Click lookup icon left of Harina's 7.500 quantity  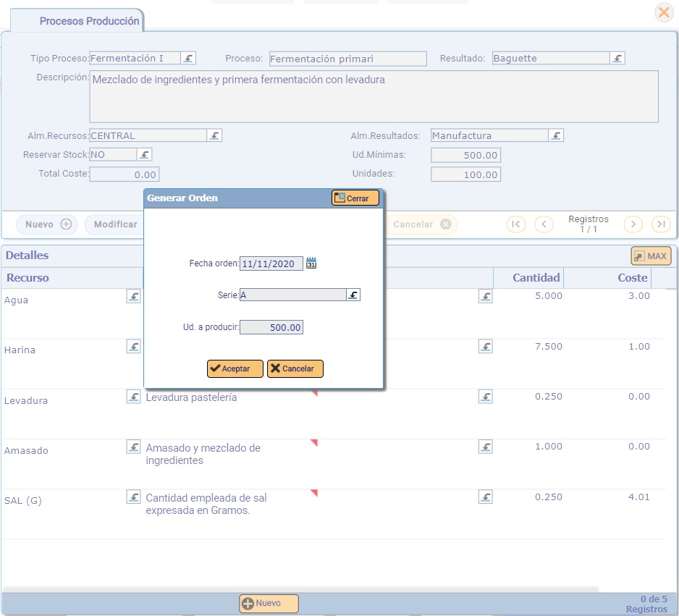(486, 346)
